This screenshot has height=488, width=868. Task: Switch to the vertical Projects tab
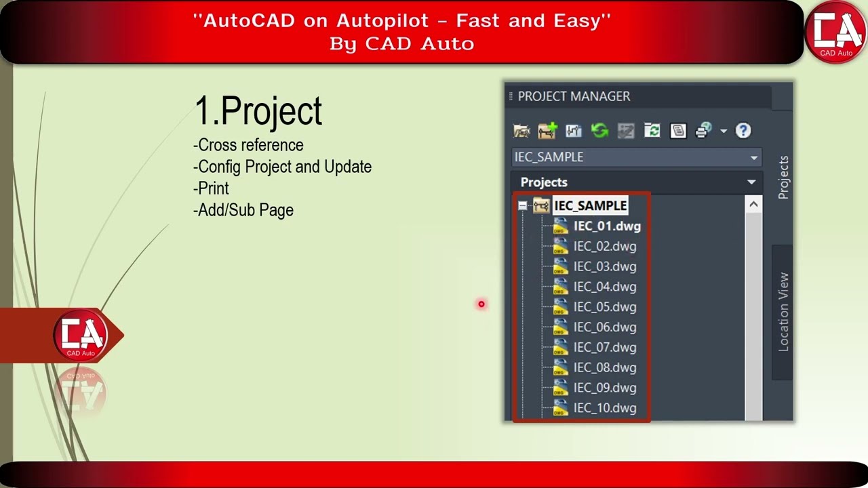pyautogui.click(x=783, y=178)
